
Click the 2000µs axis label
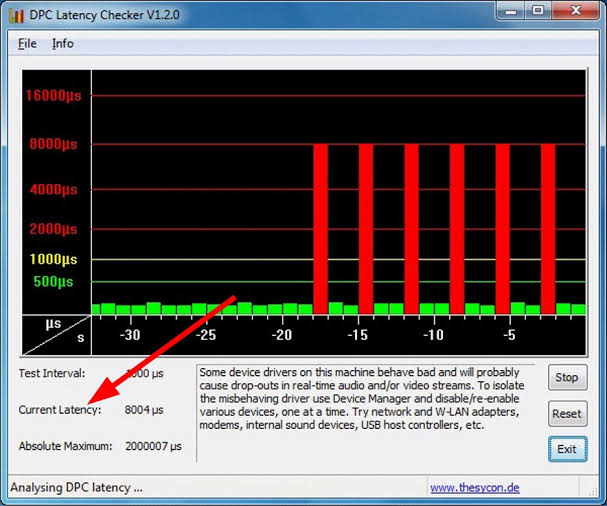(53, 229)
